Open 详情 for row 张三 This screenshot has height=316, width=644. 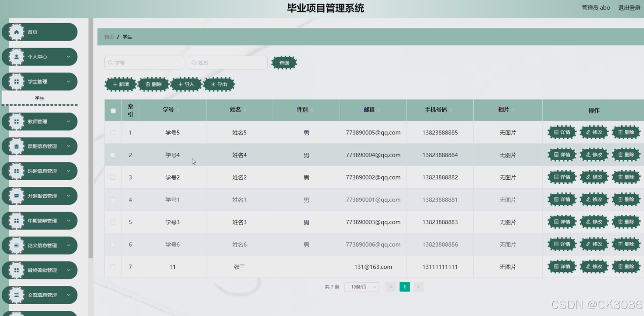pos(562,266)
